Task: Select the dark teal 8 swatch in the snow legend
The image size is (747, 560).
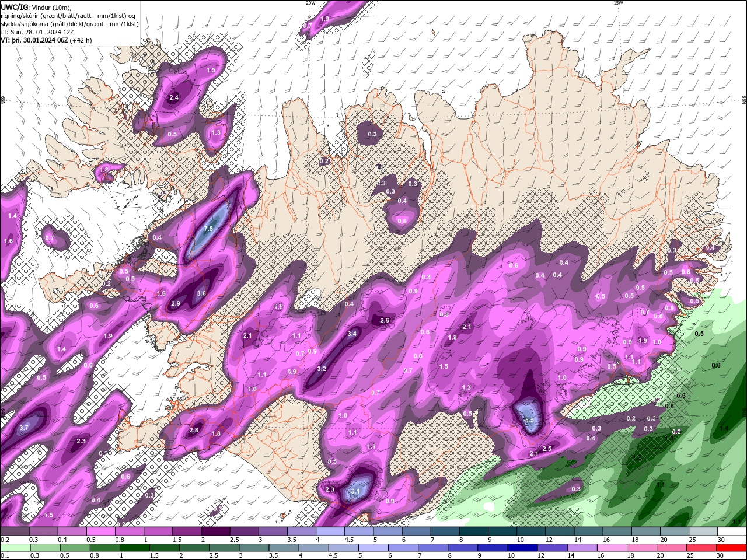Action: pyautogui.click(x=473, y=531)
